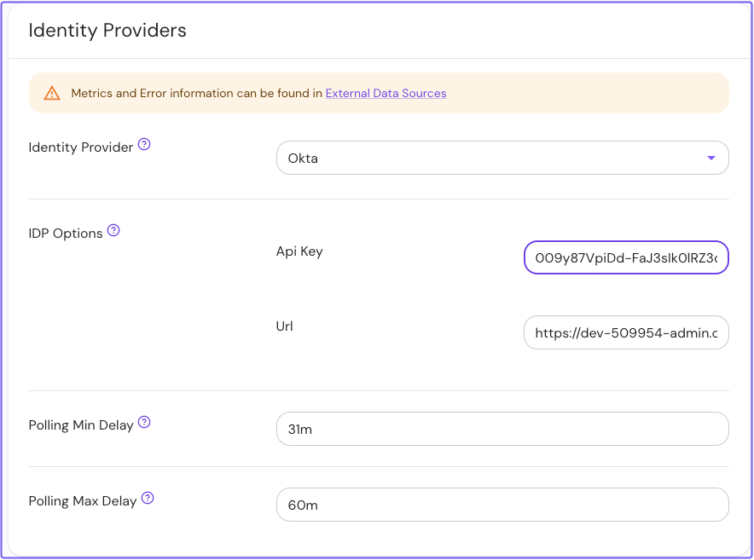Select the Polling Max Delay field showing 60m
This screenshot has height=560, width=754.
pos(502,505)
